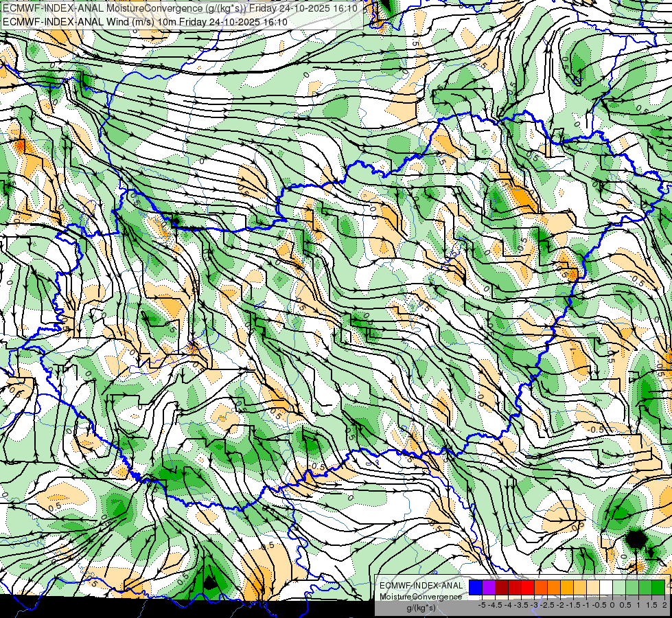
Task: Select the darkest green swatch between 1.5 and 2
Action: (658, 588)
